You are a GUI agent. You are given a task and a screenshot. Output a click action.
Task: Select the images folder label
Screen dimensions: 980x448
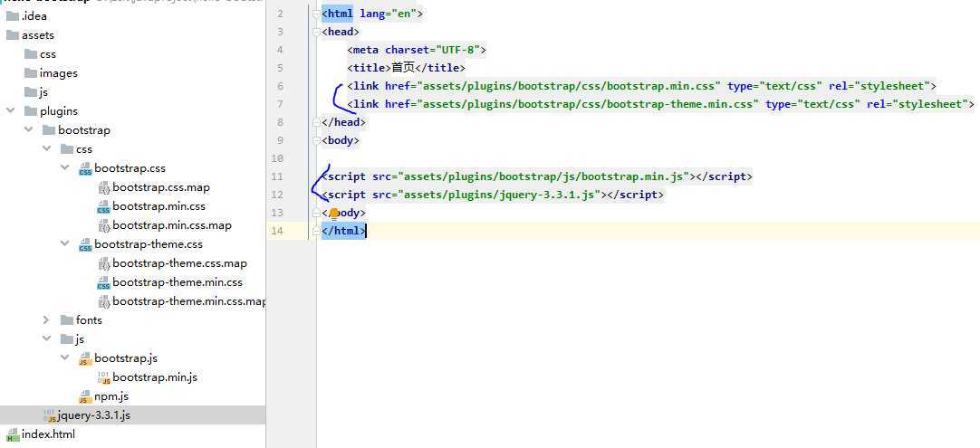click(x=59, y=73)
